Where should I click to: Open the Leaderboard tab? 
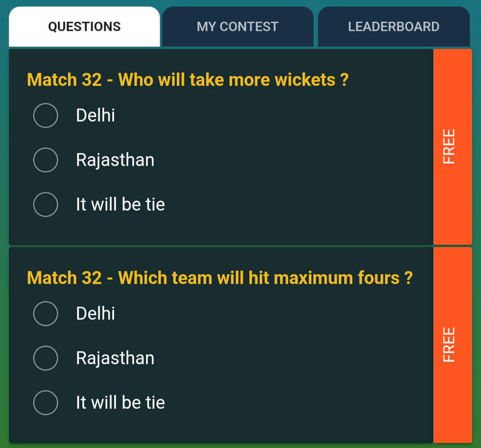(x=394, y=27)
